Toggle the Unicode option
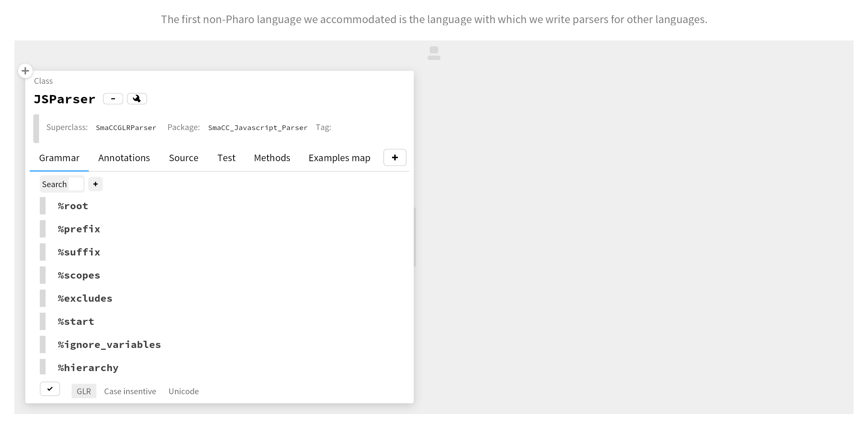Image resolution: width=868 pixels, height=443 pixels. coord(184,391)
